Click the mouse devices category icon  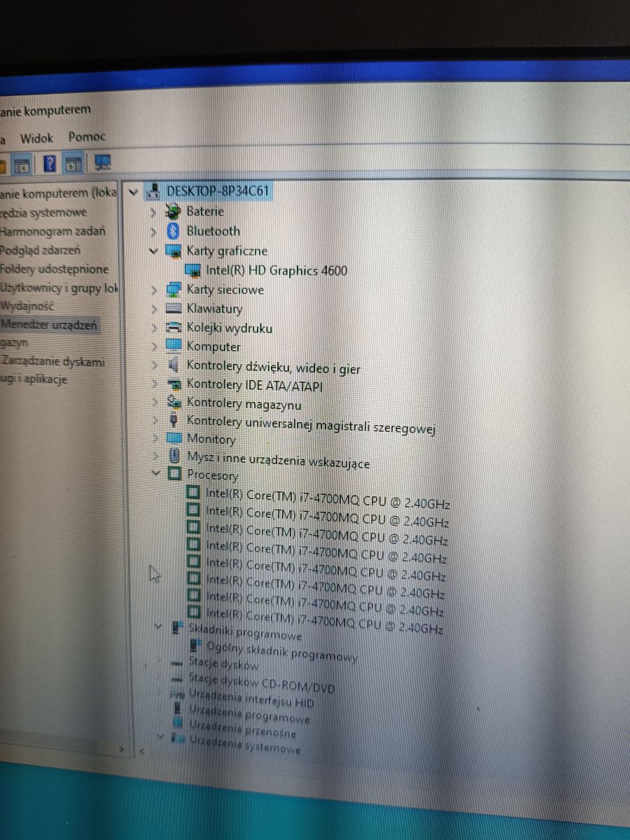174,456
